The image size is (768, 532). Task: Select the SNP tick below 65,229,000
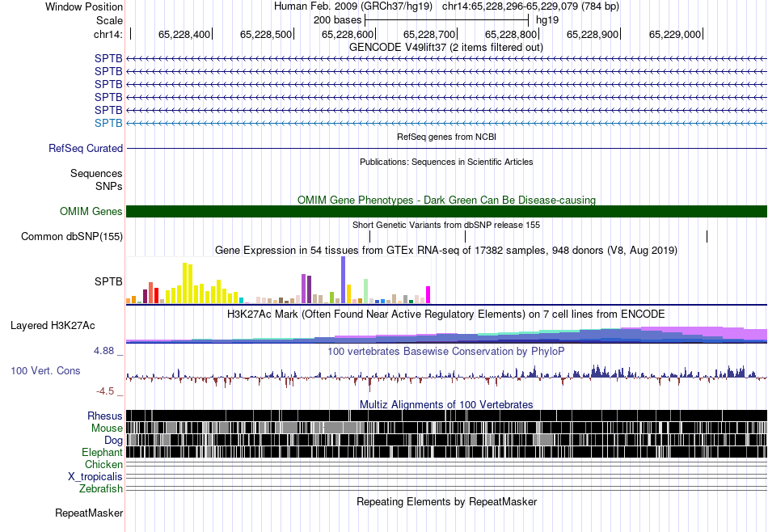click(x=707, y=237)
